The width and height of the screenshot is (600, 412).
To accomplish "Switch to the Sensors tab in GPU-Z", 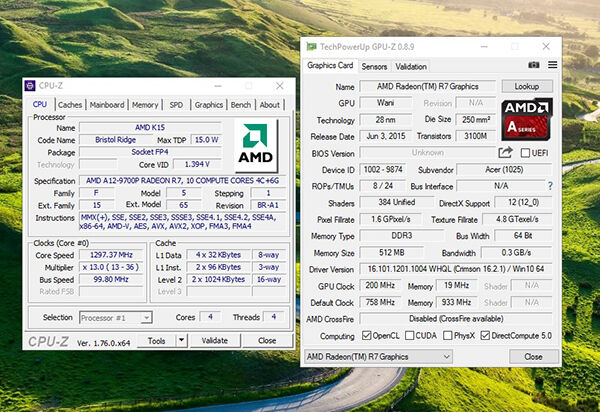I will [374, 67].
